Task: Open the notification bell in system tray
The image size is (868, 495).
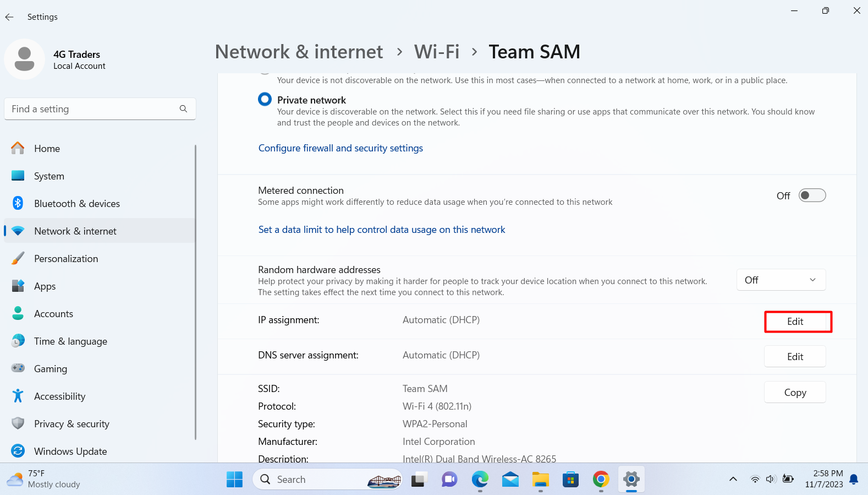Action: (x=854, y=480)
